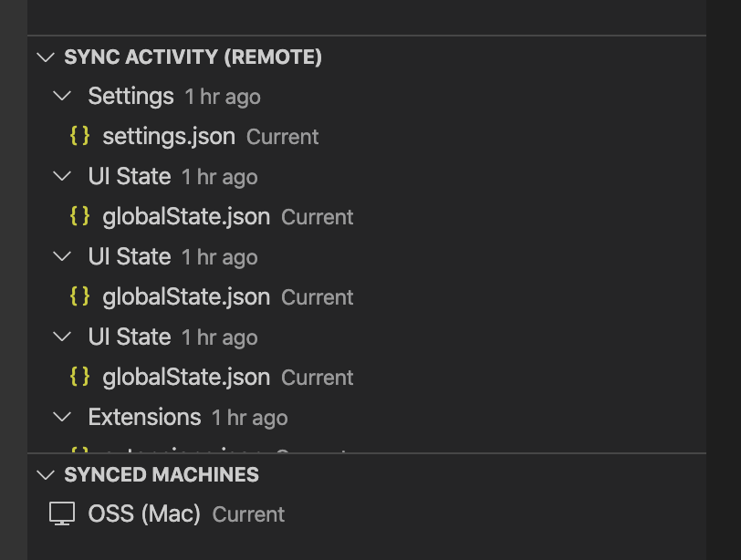The image size is (741, 560).
Task: Select the second UI State entry
Action: pos(130,256)
